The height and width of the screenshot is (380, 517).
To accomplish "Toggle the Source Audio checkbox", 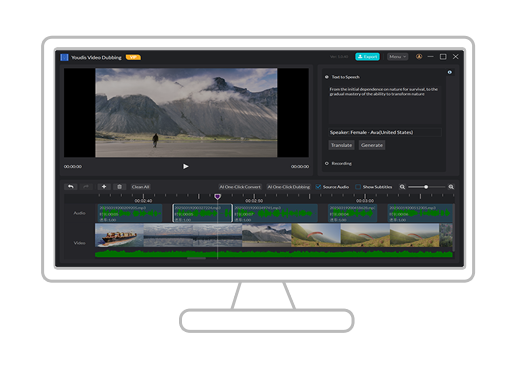I will [x=318, y=187].
